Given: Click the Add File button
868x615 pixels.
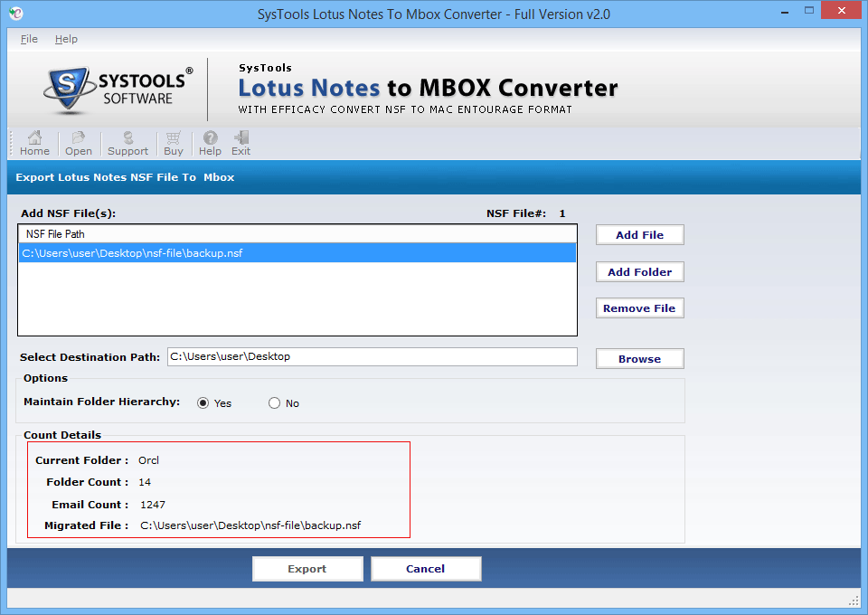Looking at the screenshot, I should click(639, 235).
